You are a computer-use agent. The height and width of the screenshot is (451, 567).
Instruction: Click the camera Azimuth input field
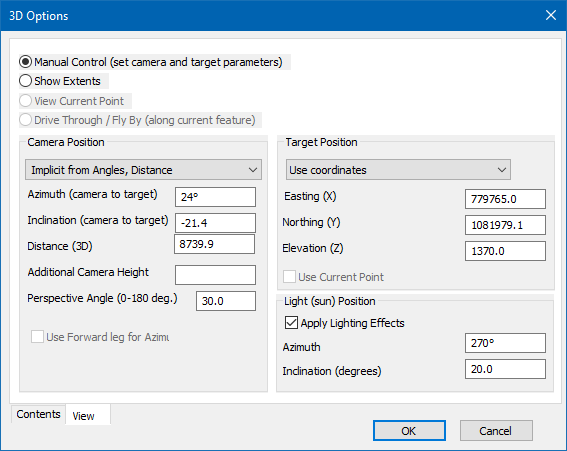point(215,197)
